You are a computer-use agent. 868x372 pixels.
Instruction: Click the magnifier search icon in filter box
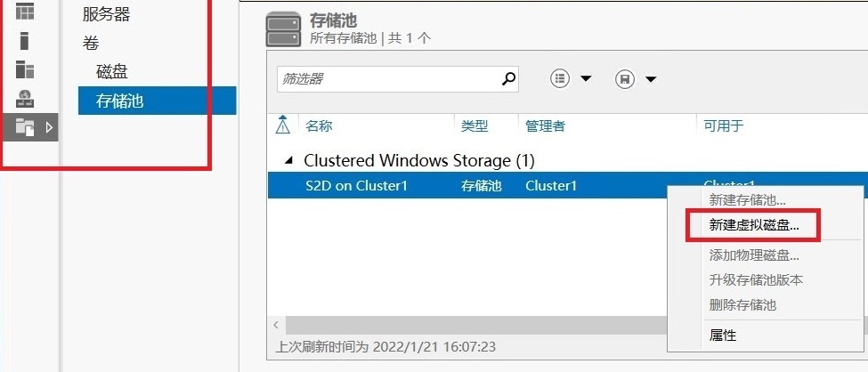click(508, 79)
